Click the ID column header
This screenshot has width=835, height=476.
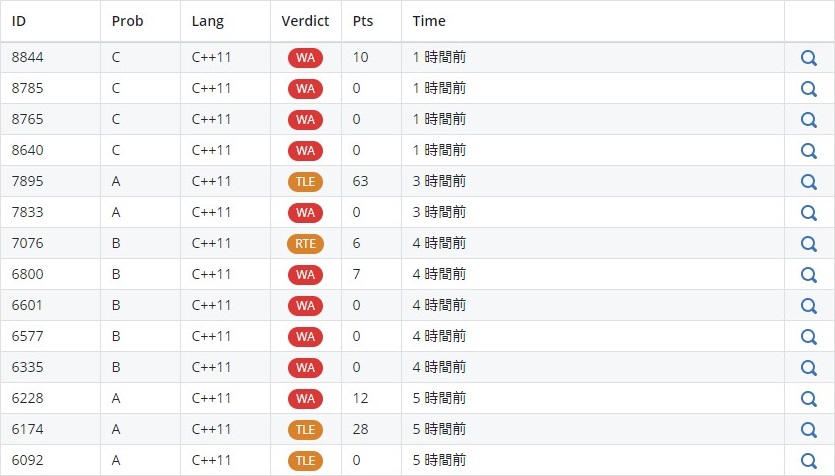coord(19,21)
